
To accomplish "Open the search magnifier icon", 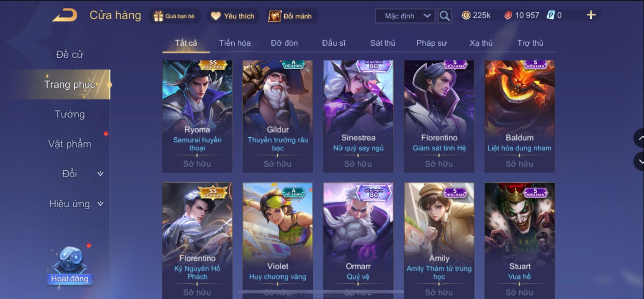I will click(445, 16).
